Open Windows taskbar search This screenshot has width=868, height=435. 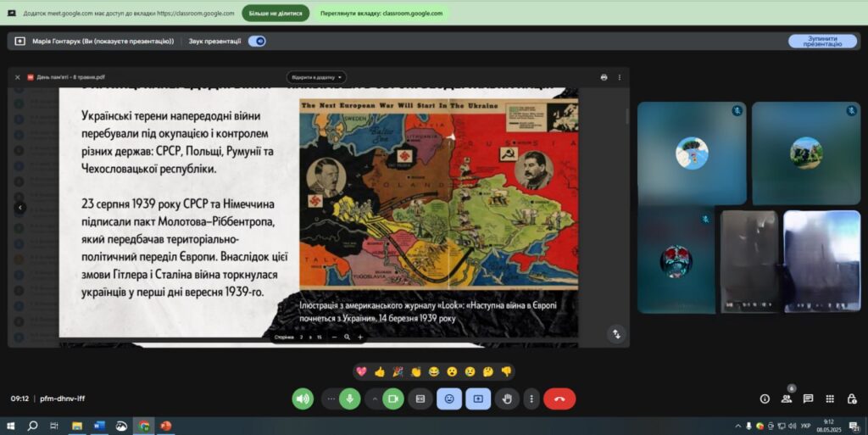tap(32, 426)
